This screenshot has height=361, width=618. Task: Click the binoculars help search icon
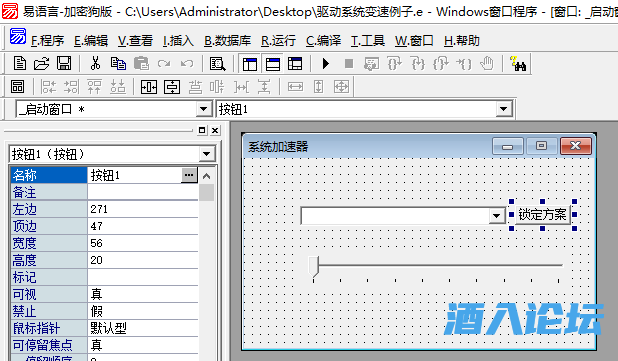coord(518,63)
